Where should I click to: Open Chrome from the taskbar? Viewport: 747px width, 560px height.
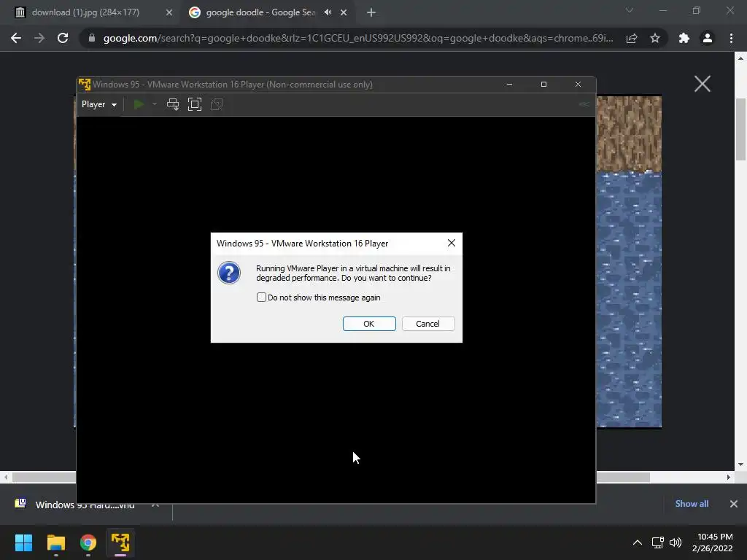[88, 542]
